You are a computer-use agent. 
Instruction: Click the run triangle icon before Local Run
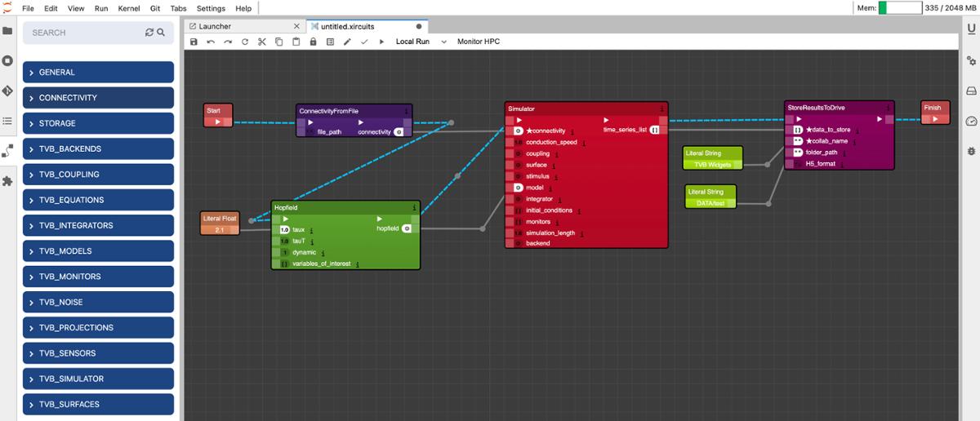click(x=381, y=42)
